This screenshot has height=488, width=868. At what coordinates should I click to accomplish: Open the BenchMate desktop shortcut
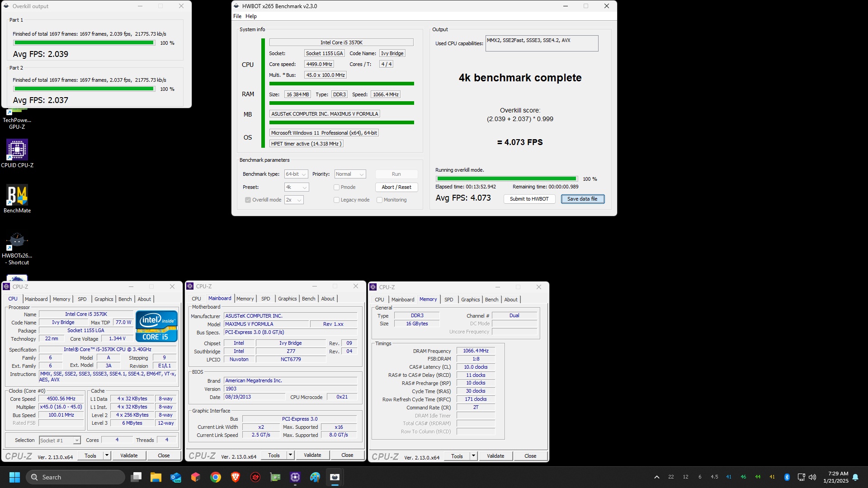point(17,199)
